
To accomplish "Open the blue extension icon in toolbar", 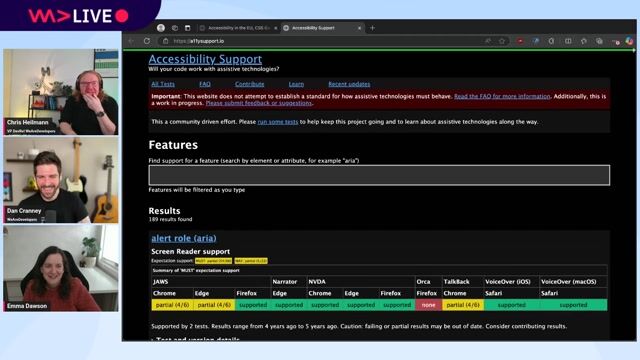I will (x=536, y=41).
